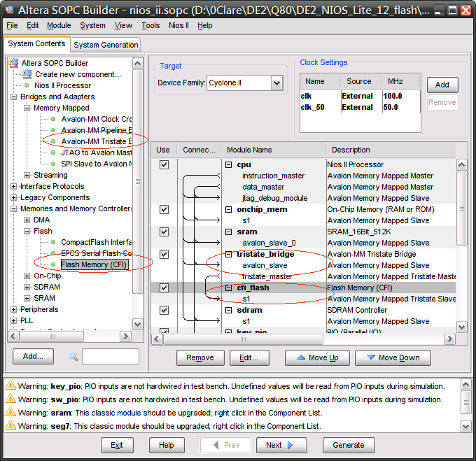Expand the SDRAM tree node

click(27, 287)
